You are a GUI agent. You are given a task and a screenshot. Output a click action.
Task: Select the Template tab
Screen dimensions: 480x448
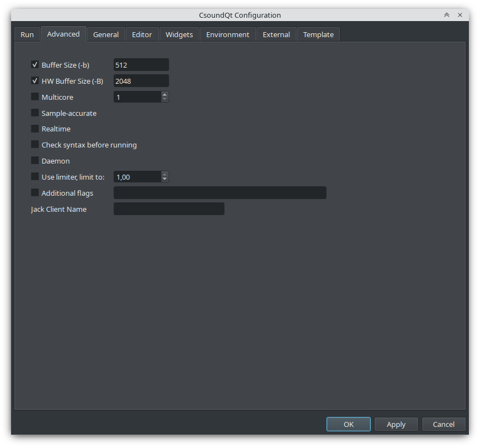click(x=318, y=34)
